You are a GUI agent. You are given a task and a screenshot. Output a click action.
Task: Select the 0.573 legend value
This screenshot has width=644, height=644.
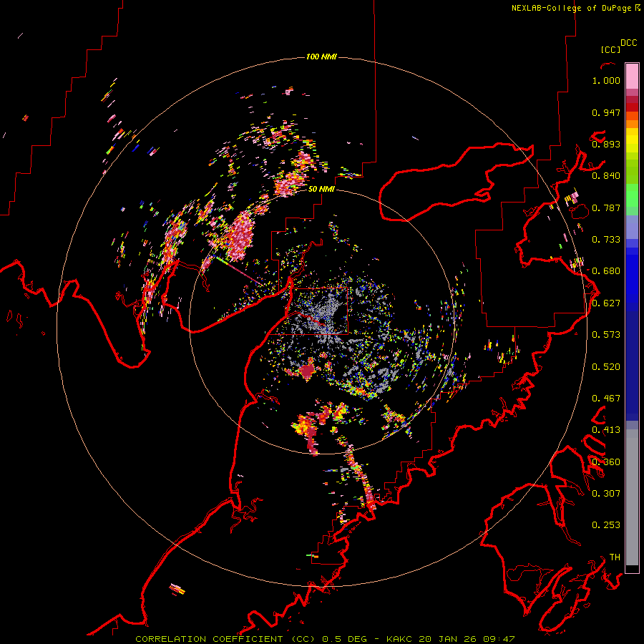pos(606,335)
